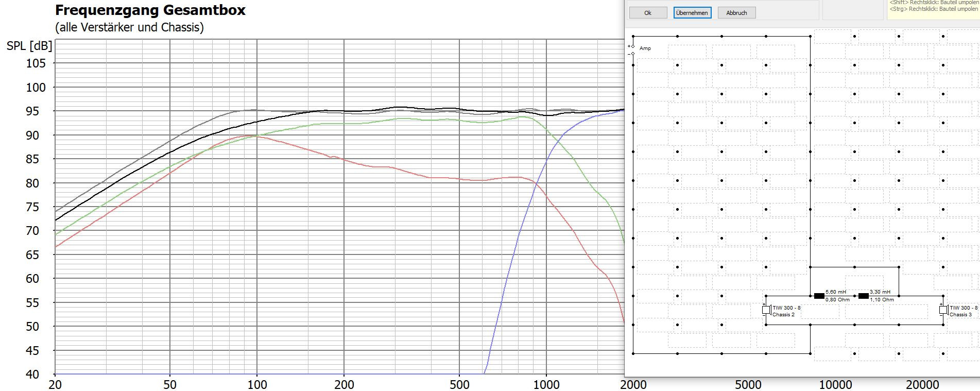Click the 'TIW 300 - 8' Chassis 3 label
This screenshot has height=391, width=980.
[964, 308]
